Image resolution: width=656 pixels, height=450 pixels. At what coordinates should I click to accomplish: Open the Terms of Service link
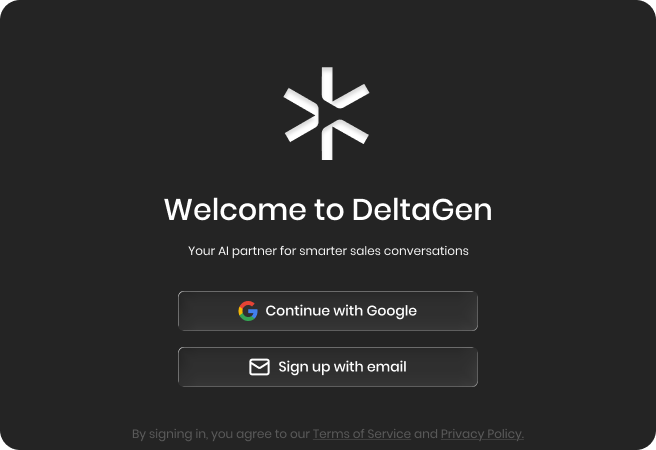(x=362, y=434)
